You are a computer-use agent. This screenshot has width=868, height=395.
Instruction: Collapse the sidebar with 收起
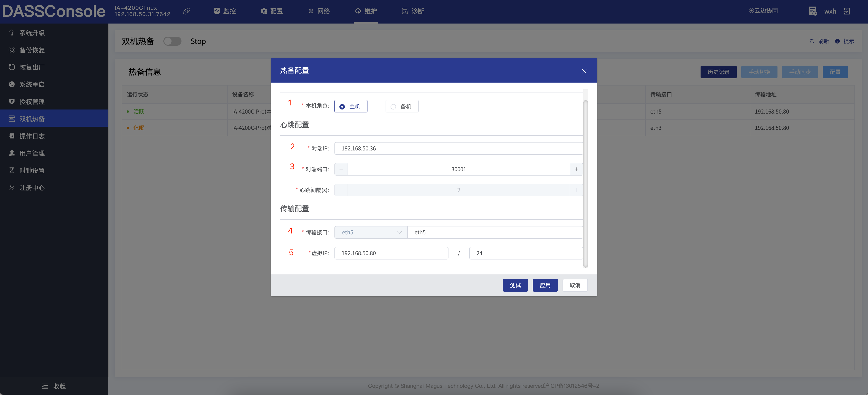[x=54, y=386]
